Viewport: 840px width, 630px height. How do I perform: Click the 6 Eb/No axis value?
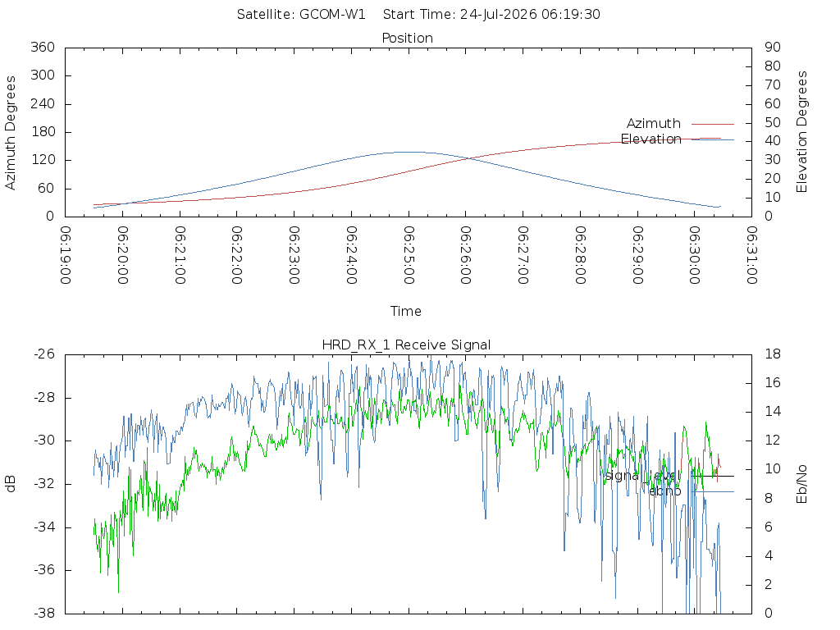769,527
